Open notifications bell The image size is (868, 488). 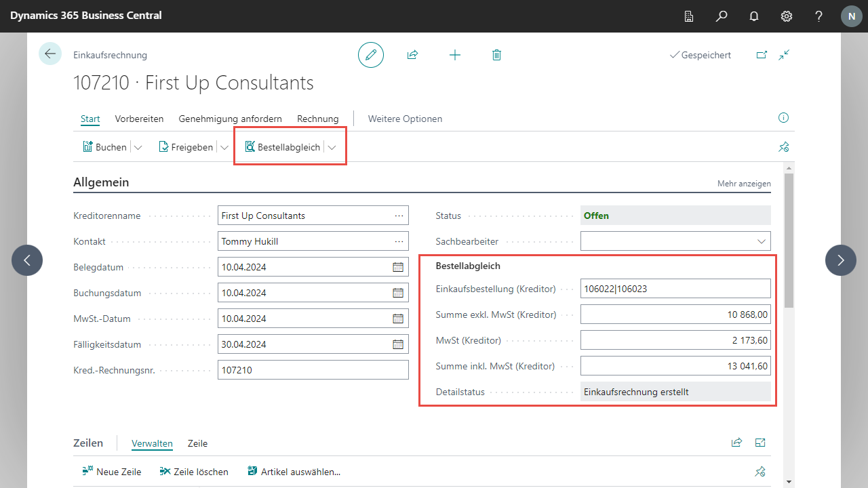tap(754, 16)
